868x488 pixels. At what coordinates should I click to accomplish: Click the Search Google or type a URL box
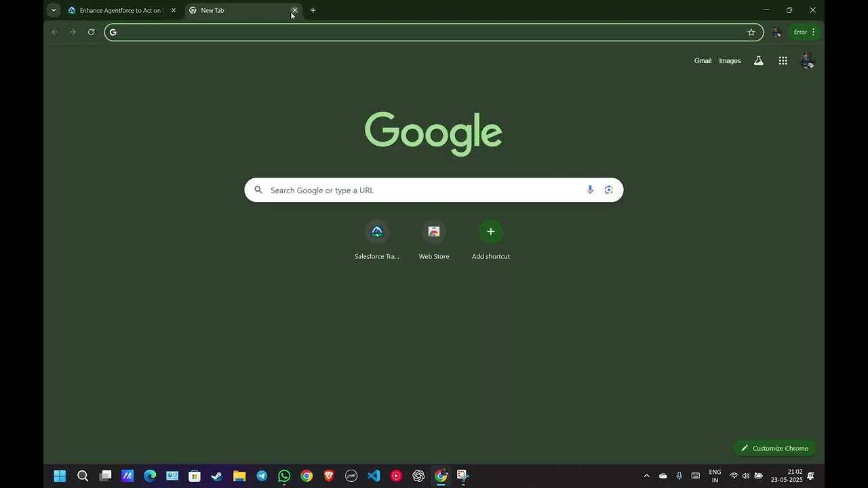click(434, 190)
